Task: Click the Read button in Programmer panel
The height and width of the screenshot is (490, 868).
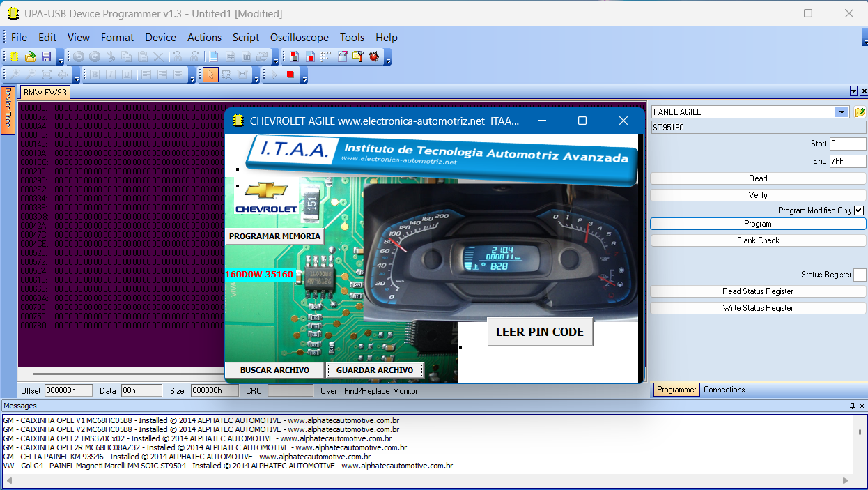Action: [x=758, y=178]
